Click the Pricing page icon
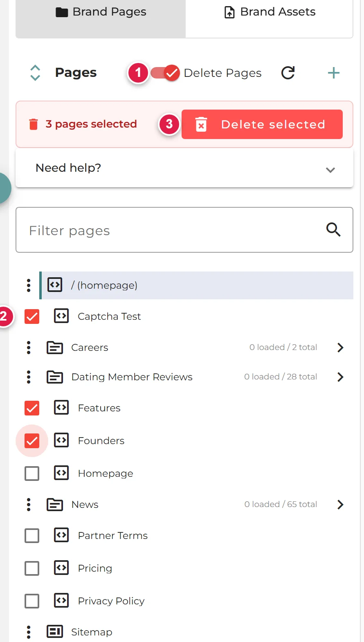 61,568
